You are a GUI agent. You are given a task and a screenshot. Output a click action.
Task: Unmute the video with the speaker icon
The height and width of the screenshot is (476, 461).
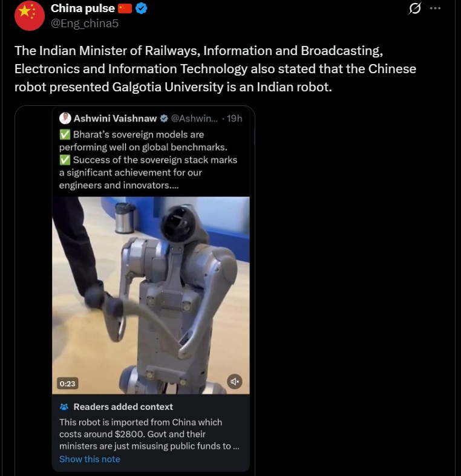click(x=235, y=381)
